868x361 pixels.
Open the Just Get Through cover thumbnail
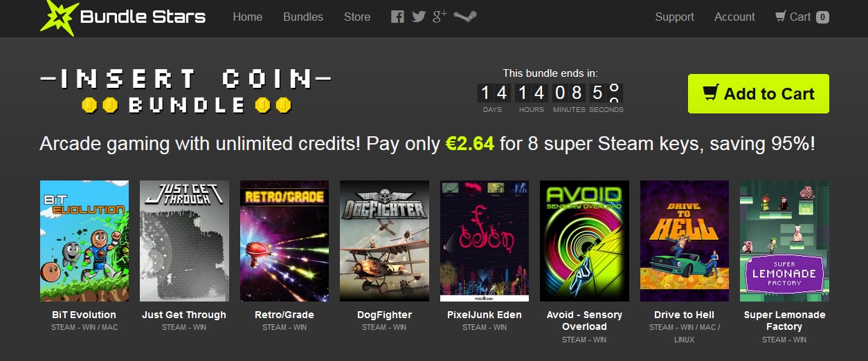point(184,241)
